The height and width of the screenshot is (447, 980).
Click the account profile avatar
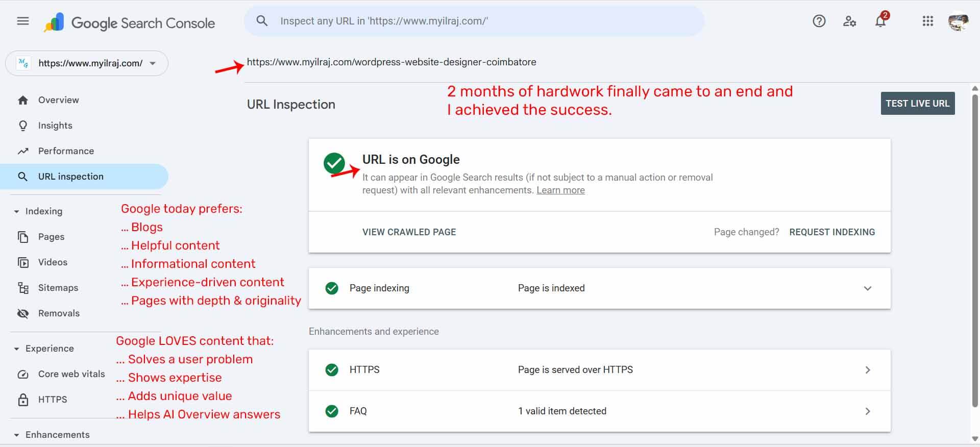coord(958,21)
